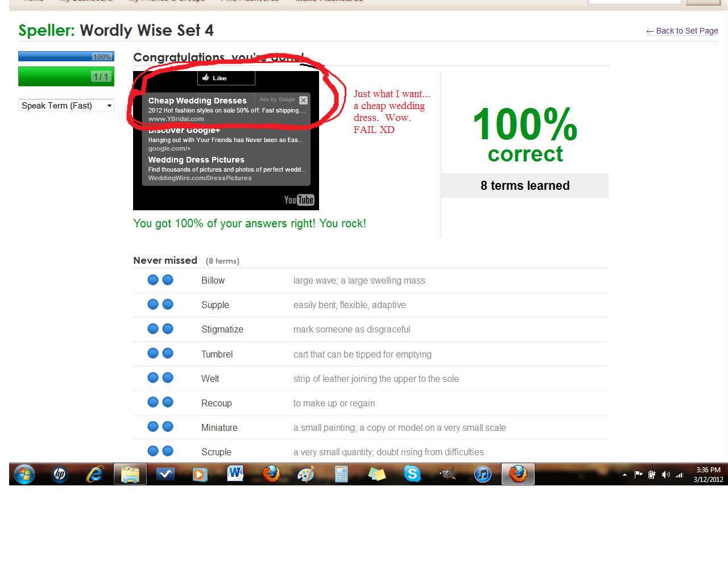Open the Calculator taskbar icon

341,474
